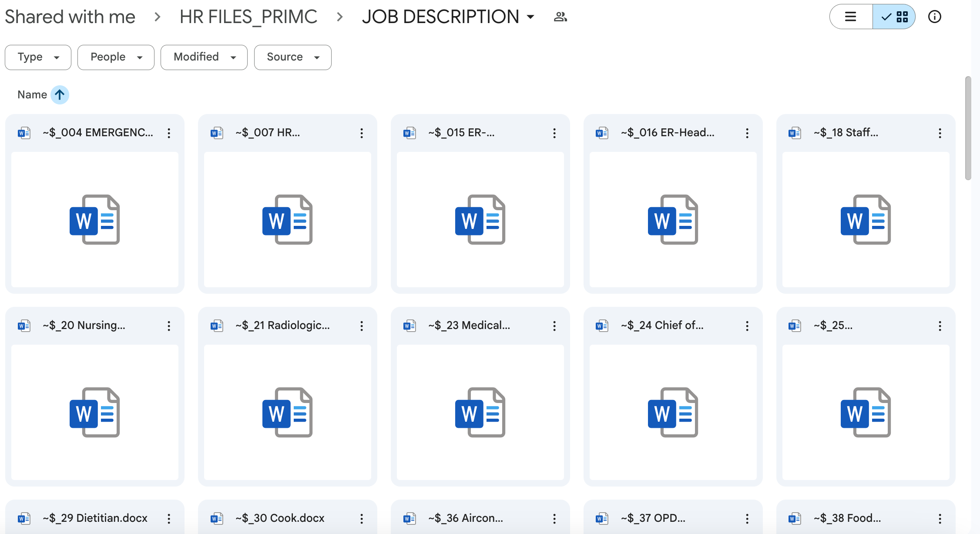Select ~$_20 Nursing file thumbnail

tap(95, 412)
